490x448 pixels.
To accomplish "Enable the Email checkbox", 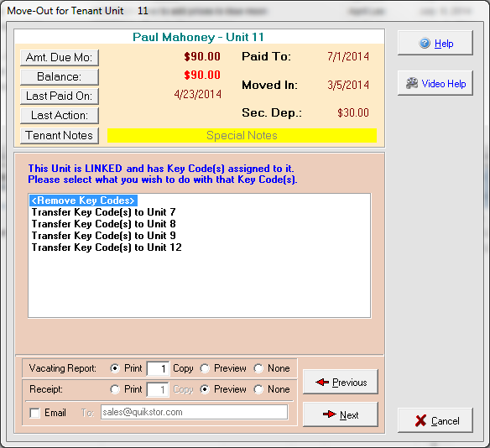I will pos(34,413).
